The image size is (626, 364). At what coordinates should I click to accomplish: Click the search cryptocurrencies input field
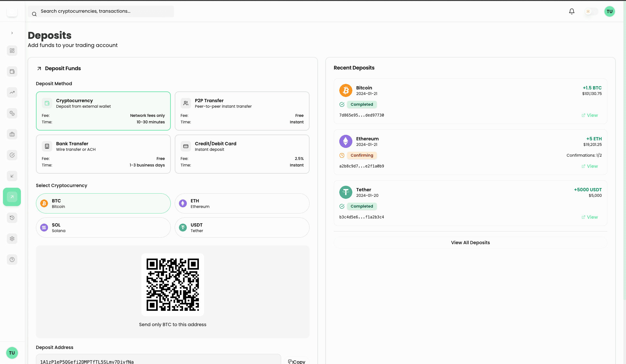click(101, 11)
